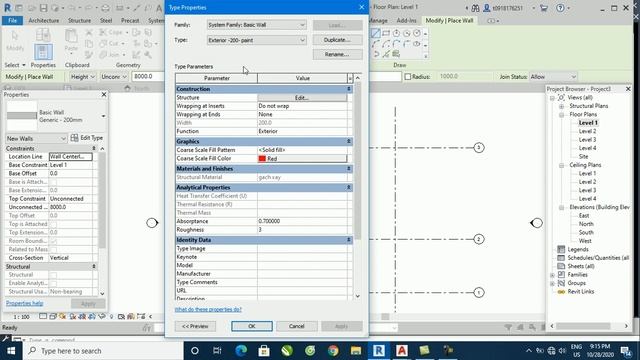Switch to the Precast ribbon tab
Screen dimensions: 640x360
[130, 20]
